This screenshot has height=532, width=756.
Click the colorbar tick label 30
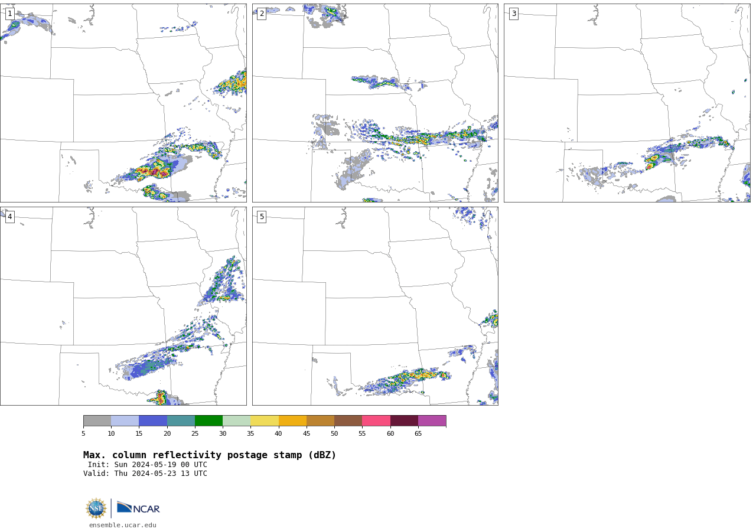(x=223, y=434)
